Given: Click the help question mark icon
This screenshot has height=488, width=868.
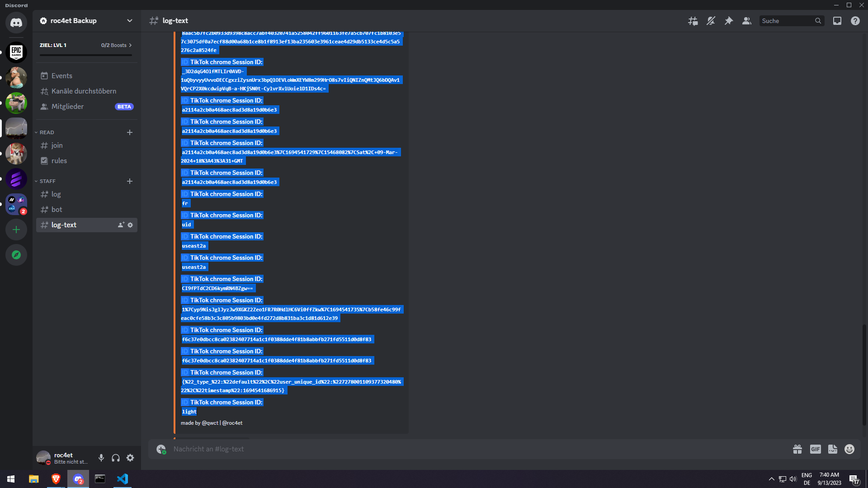Looking at the screenshot, I should click(855, 21).
